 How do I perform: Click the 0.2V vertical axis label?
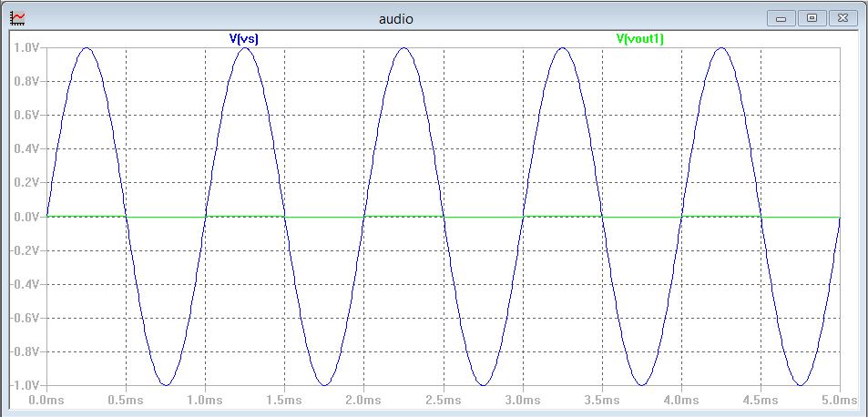27,182
